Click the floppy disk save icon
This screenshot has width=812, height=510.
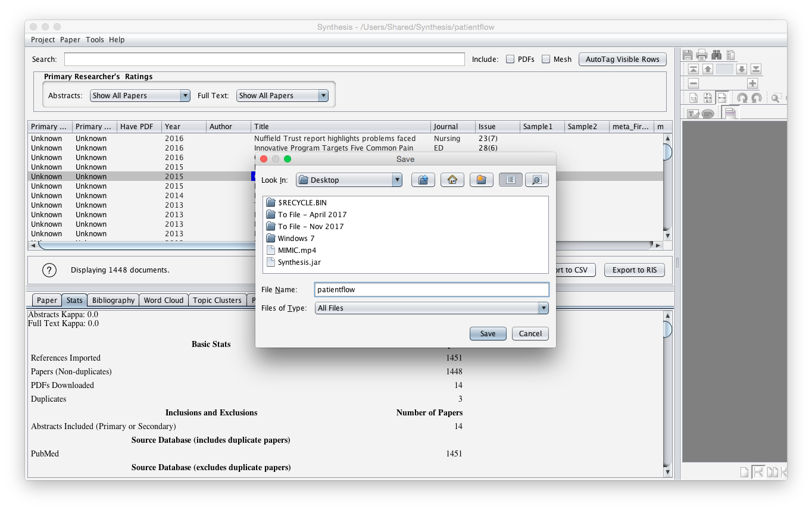688,55
